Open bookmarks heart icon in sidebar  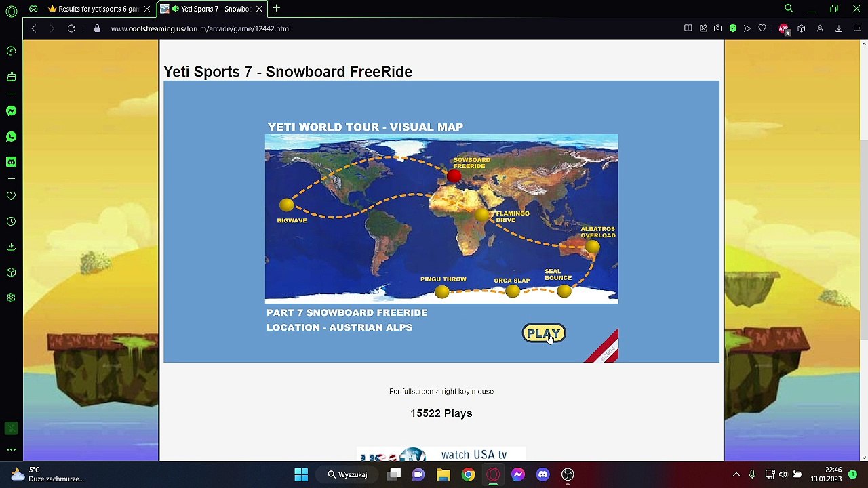pyautogui.click(x=11, y=196)
